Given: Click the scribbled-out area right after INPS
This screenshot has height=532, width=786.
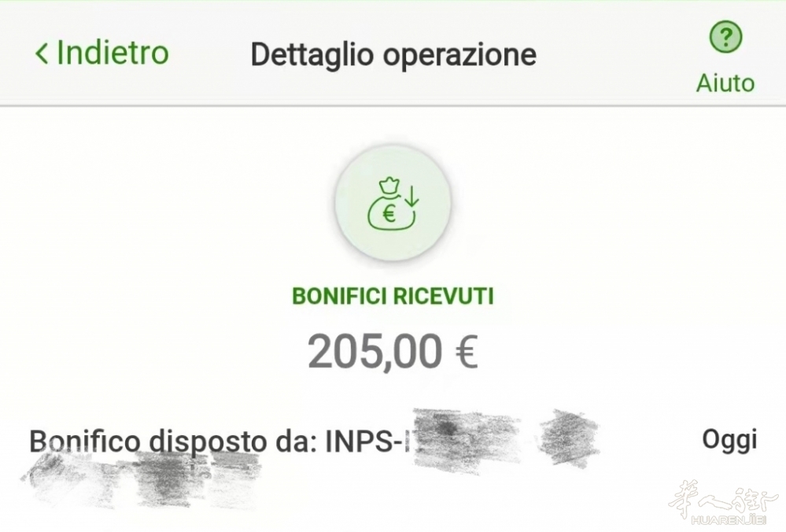Looking at the screenshot, I should click(464, 435).
